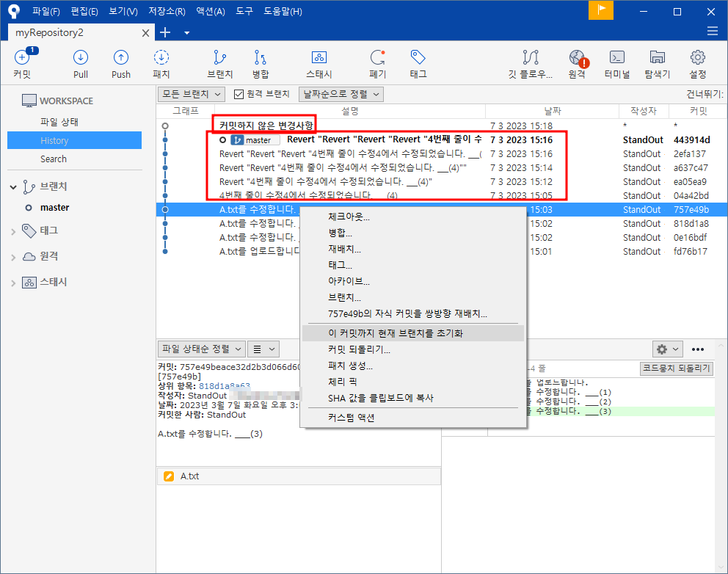The width and height of the screenshot is (728, 574).
Task: Open the Sort by date (날짜순으로 정렬) dropdown
Action: coord(341,94)
